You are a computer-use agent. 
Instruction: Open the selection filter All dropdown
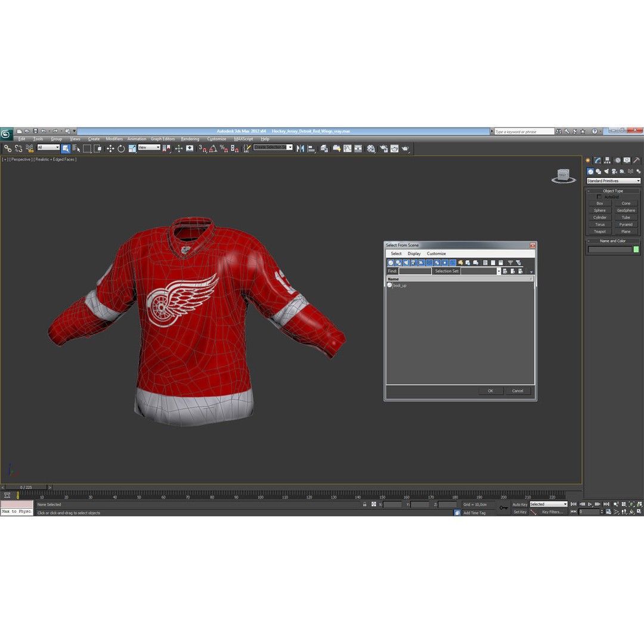pos(48,147)
